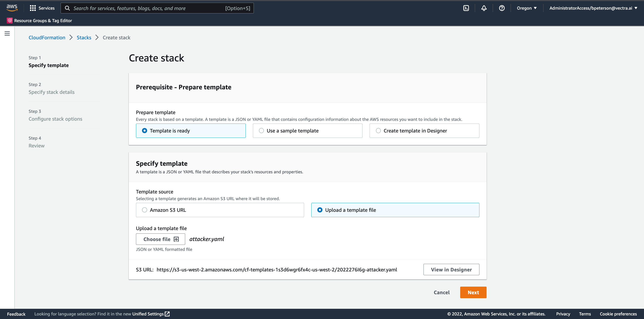This screenshot has height=319, width=644.
Task: Select Step 3 Configure stack options
Action: tap(55, 119)
